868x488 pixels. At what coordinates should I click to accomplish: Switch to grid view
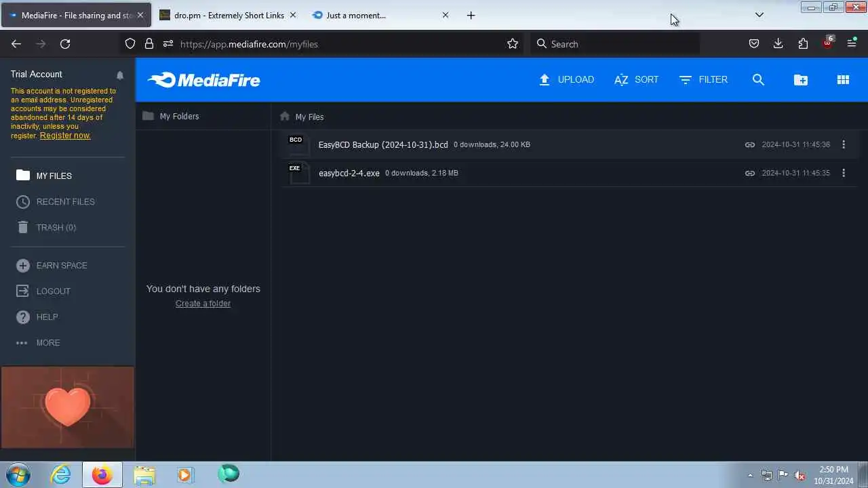[843, 79]
